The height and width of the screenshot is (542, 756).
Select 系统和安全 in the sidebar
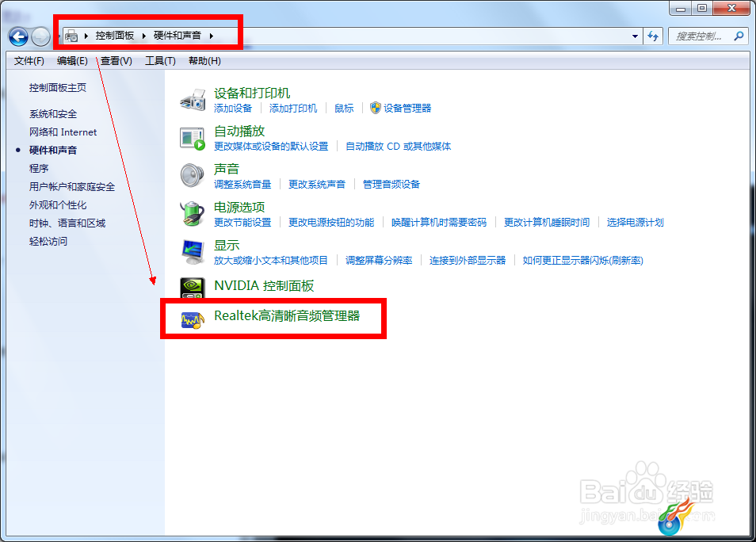(x=53, y=114)
